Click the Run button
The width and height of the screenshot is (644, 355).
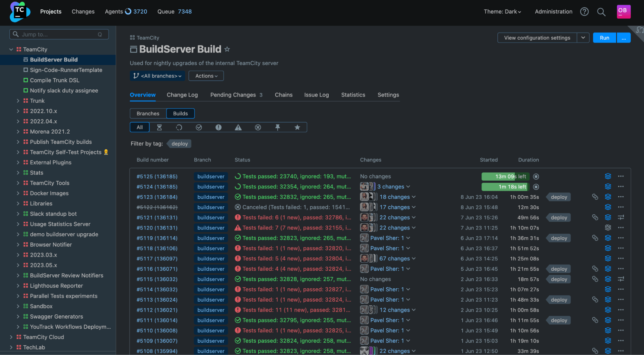(x=604, y=38)
